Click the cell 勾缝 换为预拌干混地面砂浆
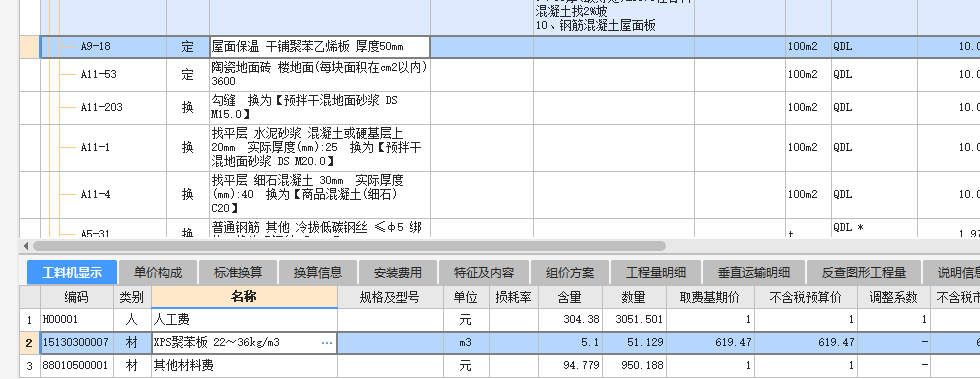The width and height of the screenshot is (980, 379). point(320,108)
